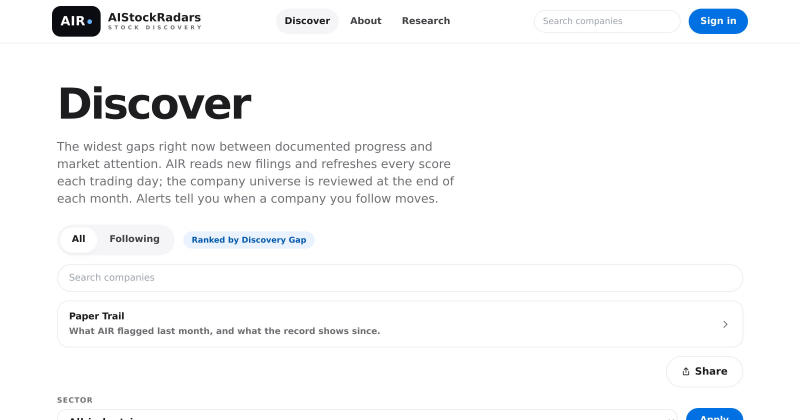Click the AIR logo icon

[76, 21]
